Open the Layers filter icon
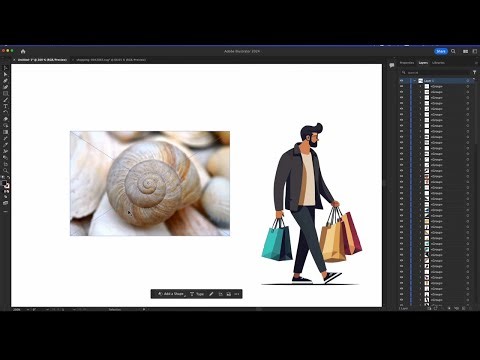 coord(474,72)
